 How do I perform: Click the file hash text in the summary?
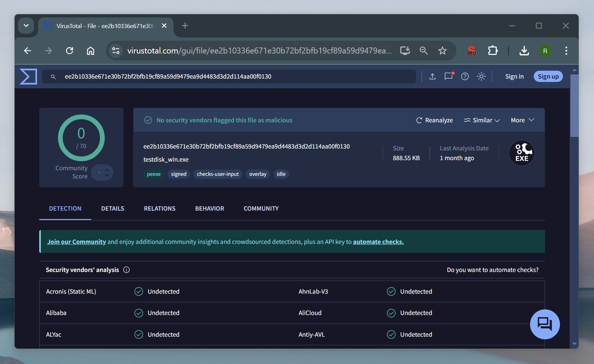tap(247, 146)
